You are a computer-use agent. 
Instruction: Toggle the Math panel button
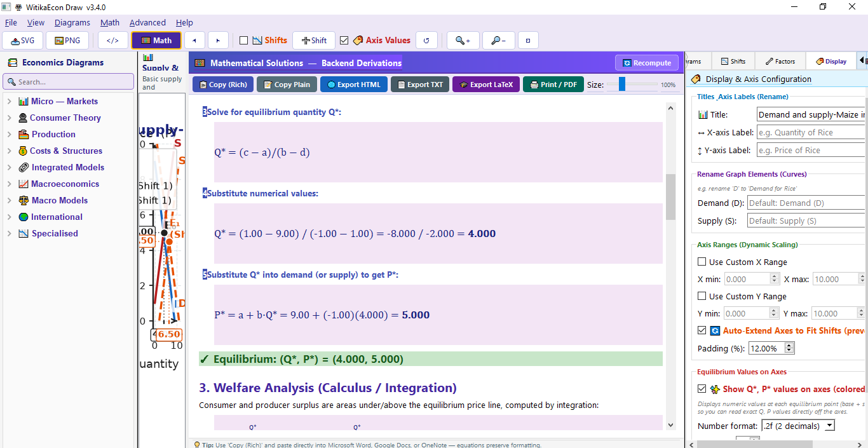(156, 40)
